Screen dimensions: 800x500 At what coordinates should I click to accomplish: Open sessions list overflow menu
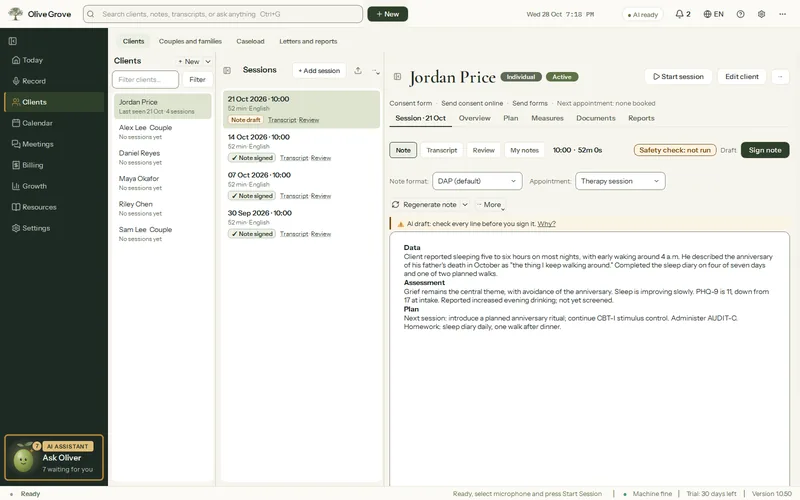point(376,71)
